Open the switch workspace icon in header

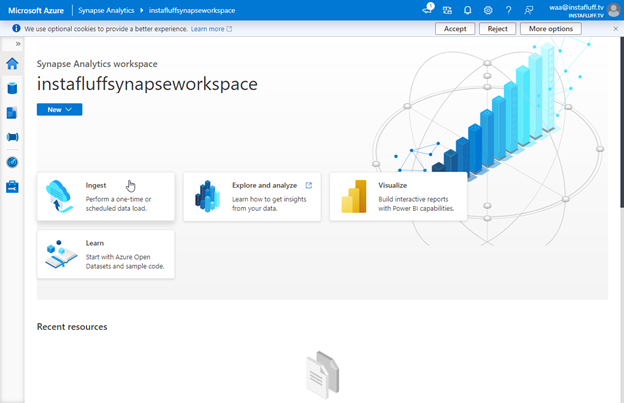pos(447,10)
